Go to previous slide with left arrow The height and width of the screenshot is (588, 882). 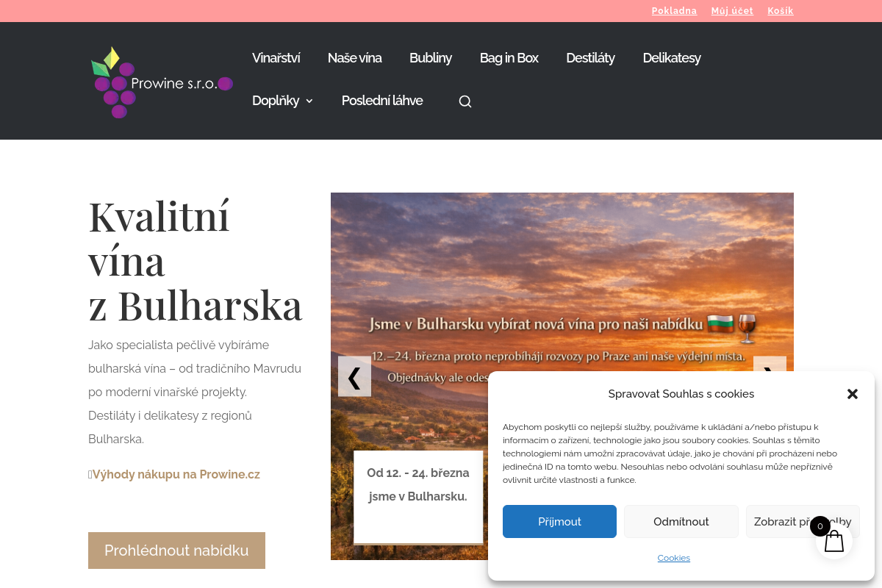coord(354,376)
